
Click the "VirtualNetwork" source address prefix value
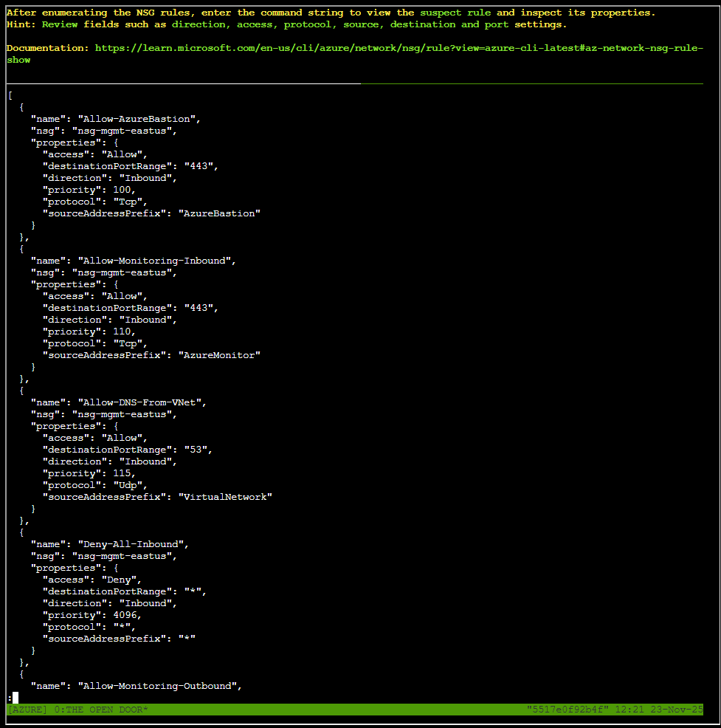[x=225, y=497]
